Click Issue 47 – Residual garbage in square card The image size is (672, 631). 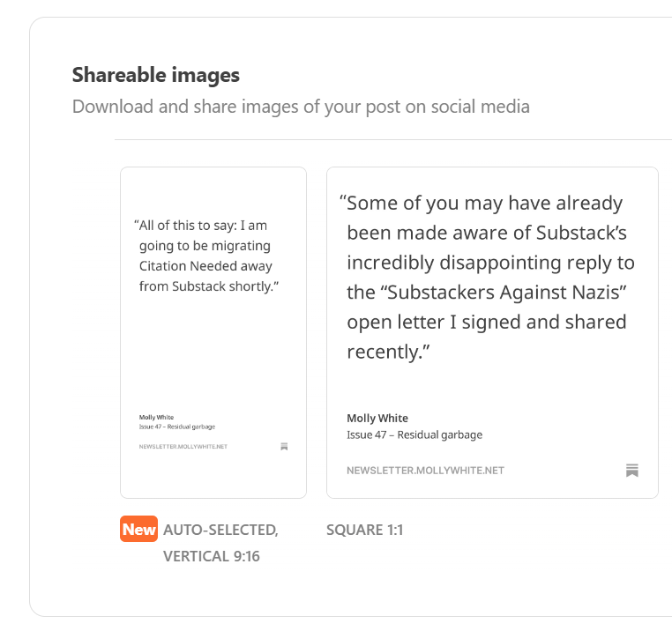pyautogui.click(x=414, y=434)
